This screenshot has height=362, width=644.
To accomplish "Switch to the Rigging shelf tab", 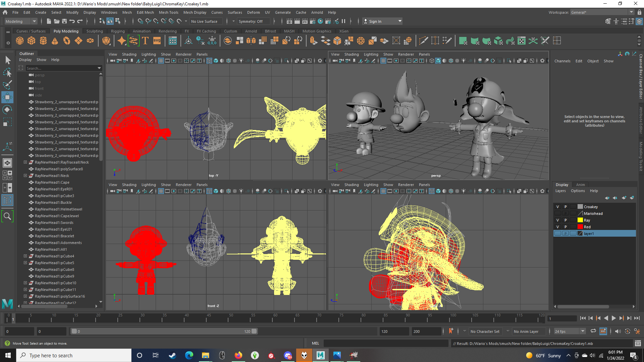I will coord(118,31).
